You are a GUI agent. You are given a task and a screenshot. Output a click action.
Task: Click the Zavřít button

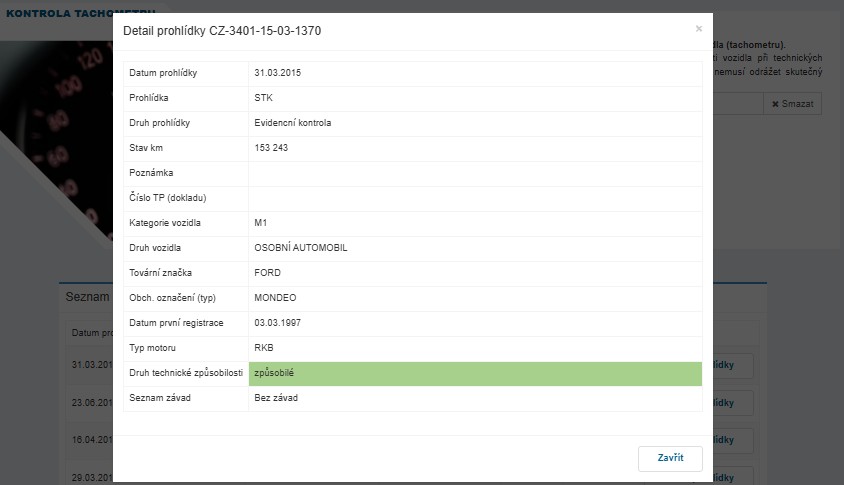click(670, 458)
